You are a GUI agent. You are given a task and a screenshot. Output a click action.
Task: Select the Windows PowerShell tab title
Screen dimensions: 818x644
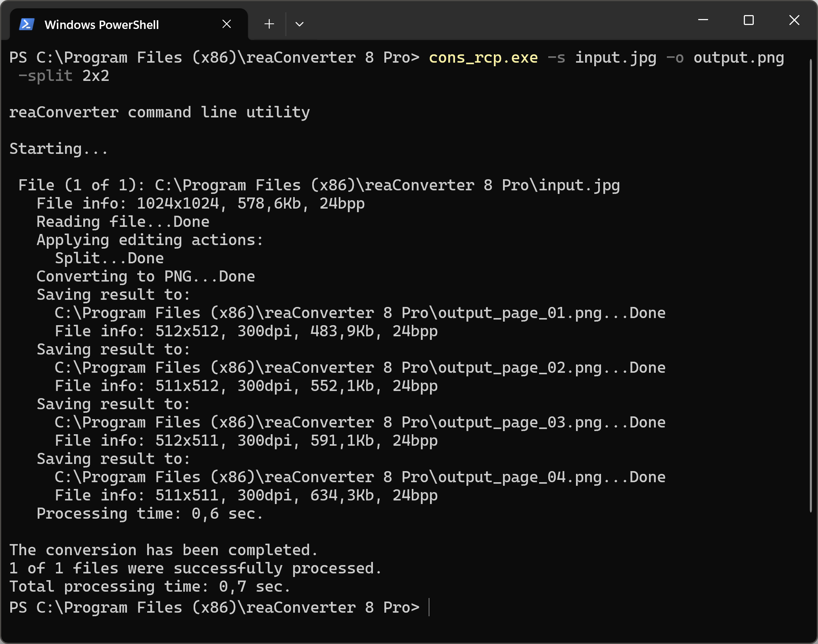point(102,25)
